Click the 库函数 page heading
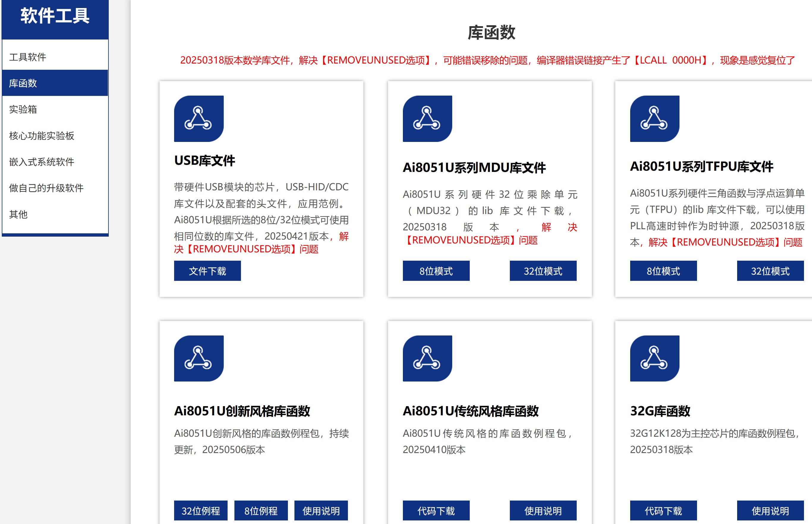812x524 pixels. click(x=491, y=33)
